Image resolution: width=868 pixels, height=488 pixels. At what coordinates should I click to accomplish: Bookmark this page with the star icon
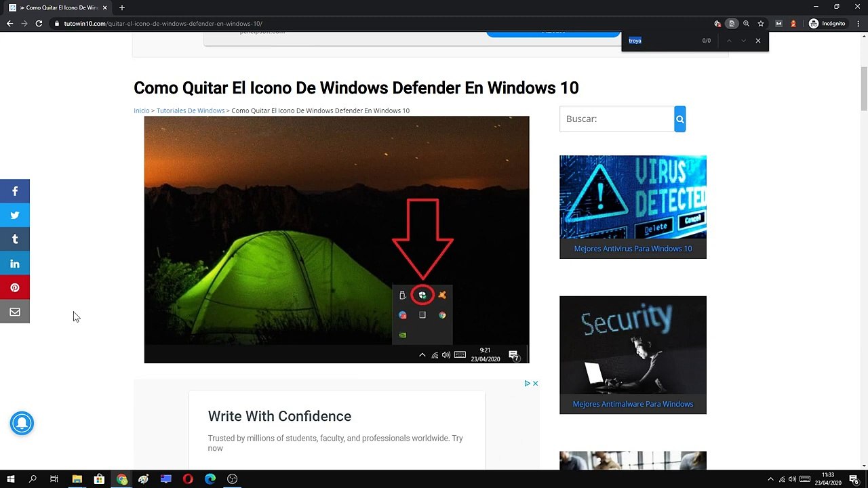pos(761,24)
